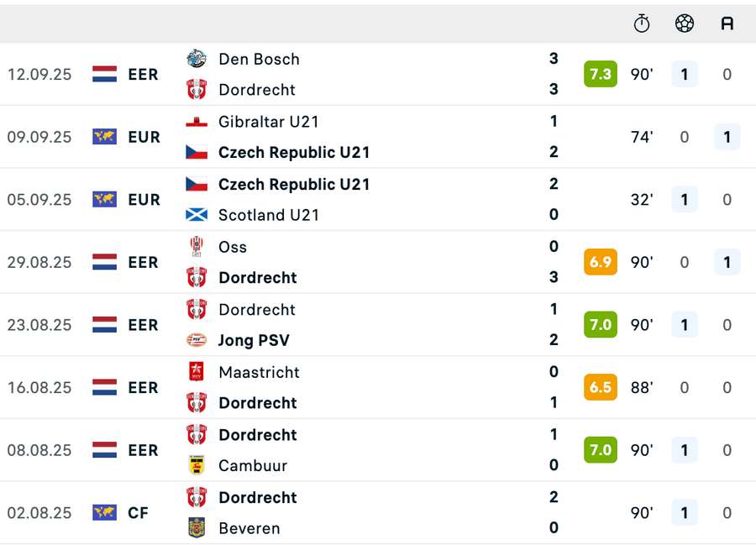
Task: Click the Beveren club crest
Action: pyautogui.click(x=197, y=527)
